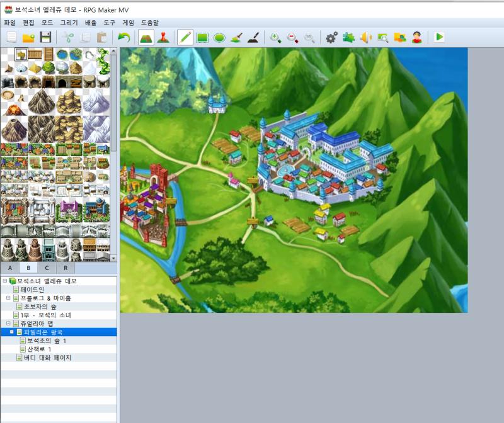Select the Ellipse drawing tool
The height and width of the screenshot is (423, 504).
click(219, 38)
